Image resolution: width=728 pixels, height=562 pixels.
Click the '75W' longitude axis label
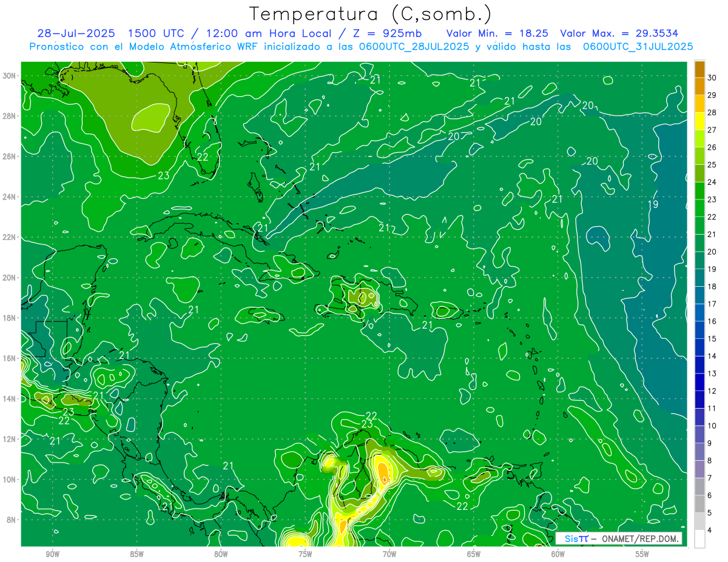pos(305,555)
